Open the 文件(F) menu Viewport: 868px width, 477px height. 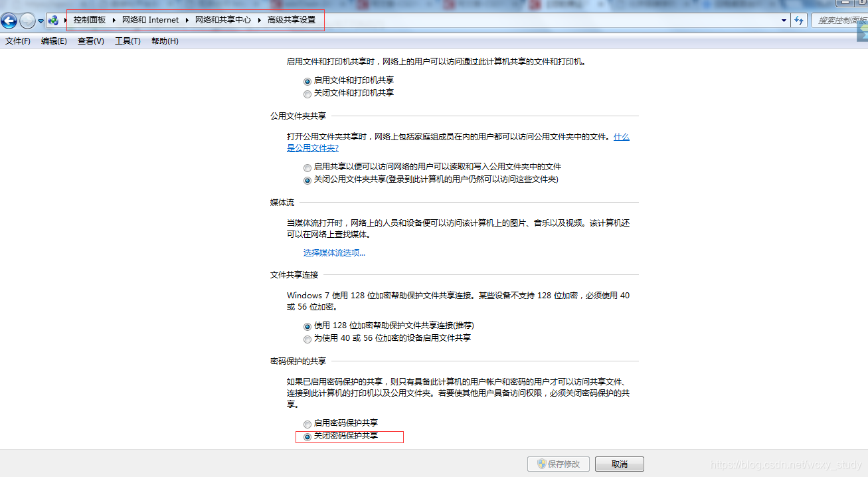tap(18, 41)
